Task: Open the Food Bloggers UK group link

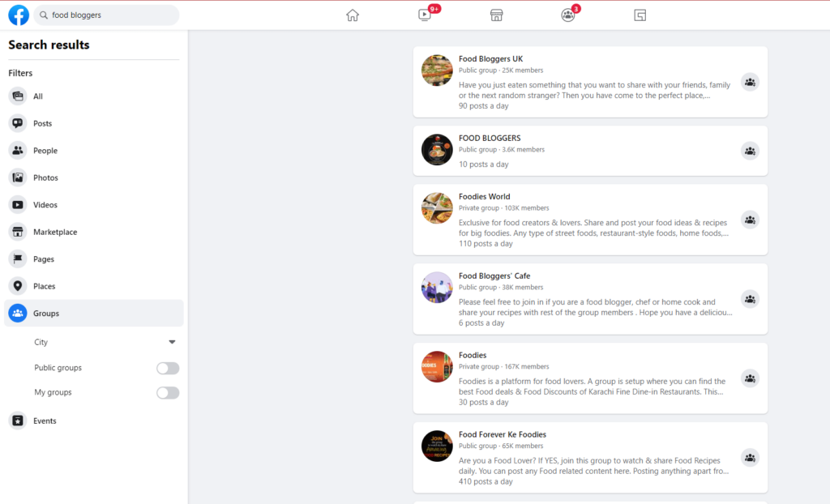Action: [490, 59]
